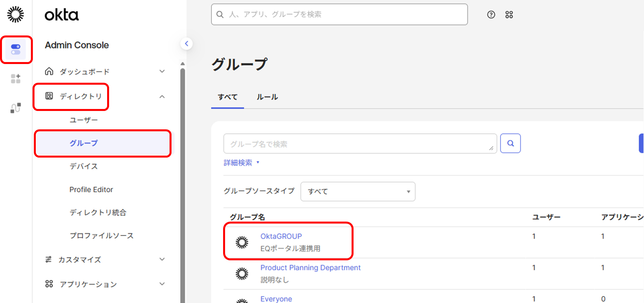
Task: Open the Admin Console toggle icon in left rail
Action: (16, 50)
